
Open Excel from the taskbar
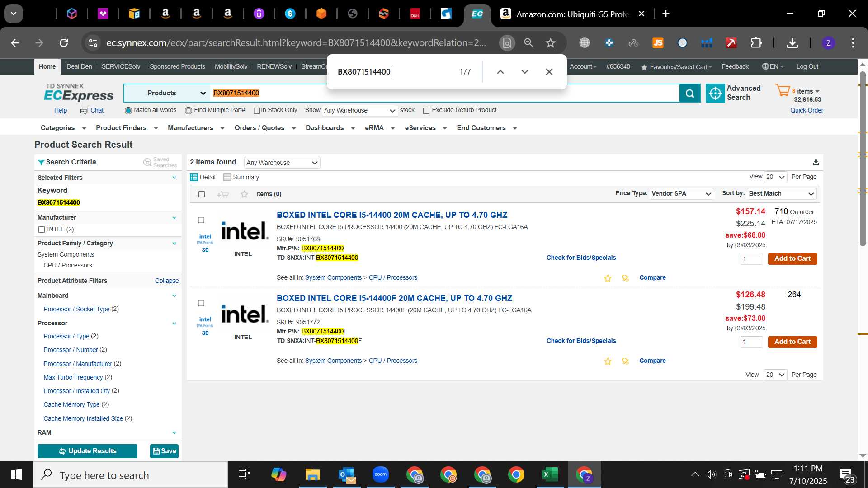(x=550, y=474)
